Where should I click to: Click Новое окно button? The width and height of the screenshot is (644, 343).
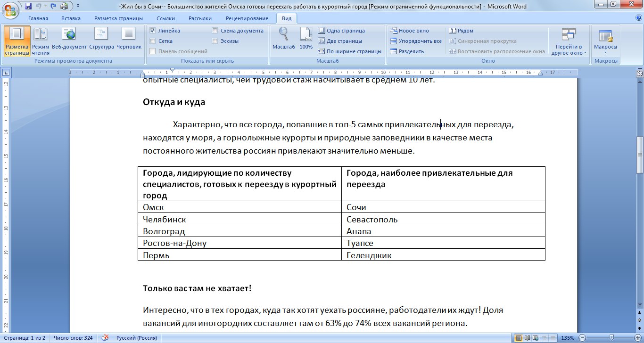click(x=409, y=31)
